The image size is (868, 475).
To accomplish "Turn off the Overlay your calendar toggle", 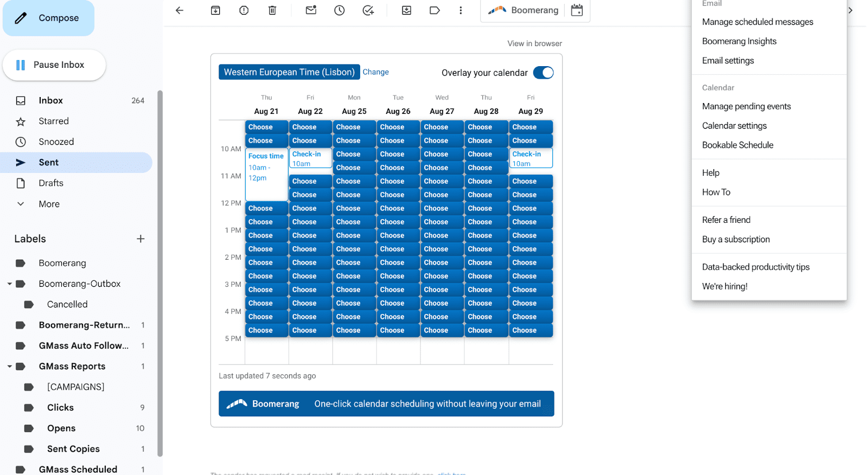I will coord(543,73).
